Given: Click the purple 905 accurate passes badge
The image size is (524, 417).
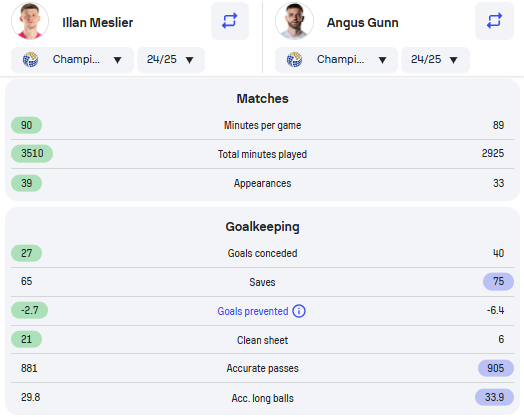Looking at the screenshot, I should click(x=496, y=368).
